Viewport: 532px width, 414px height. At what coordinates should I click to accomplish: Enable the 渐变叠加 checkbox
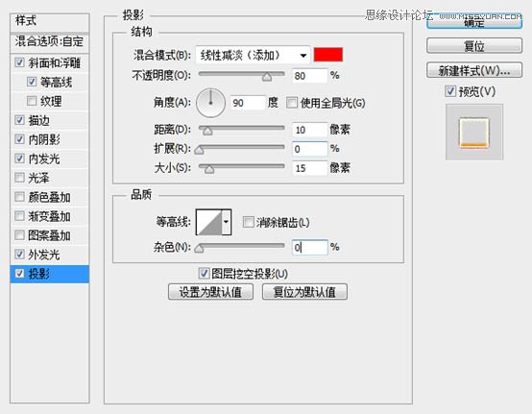point(19,215)
